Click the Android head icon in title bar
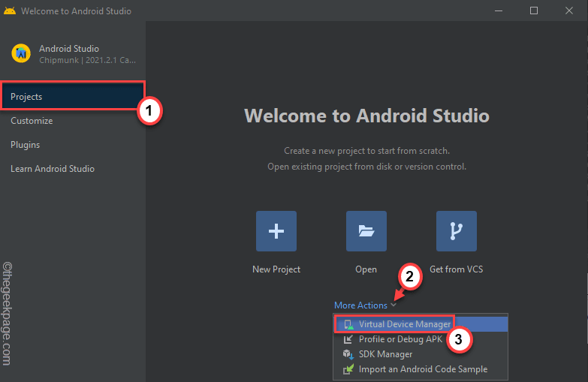The image size is (588, 382). pos(10,11)
